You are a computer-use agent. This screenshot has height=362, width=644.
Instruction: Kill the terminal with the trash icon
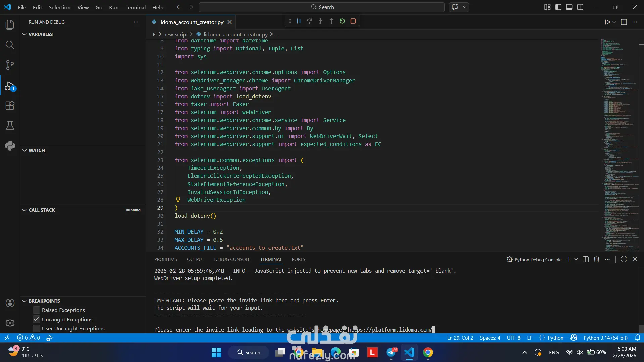click(596, 259)
